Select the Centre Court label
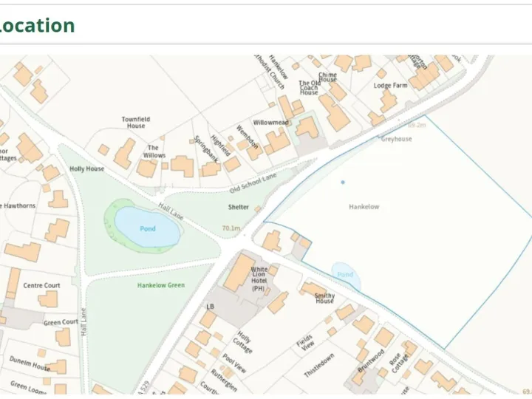This screenshot has height=399, width=532. (x=41, y=285)
